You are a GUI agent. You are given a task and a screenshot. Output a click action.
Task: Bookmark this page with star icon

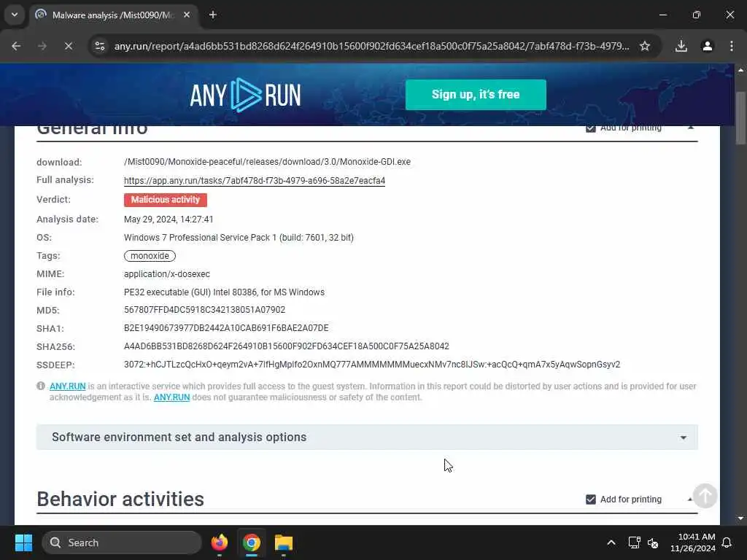click(645, 46)
